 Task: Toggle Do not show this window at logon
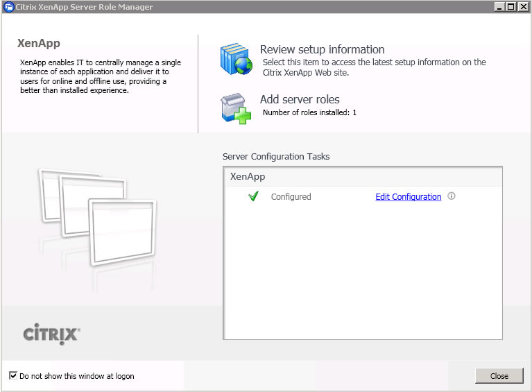13,375
